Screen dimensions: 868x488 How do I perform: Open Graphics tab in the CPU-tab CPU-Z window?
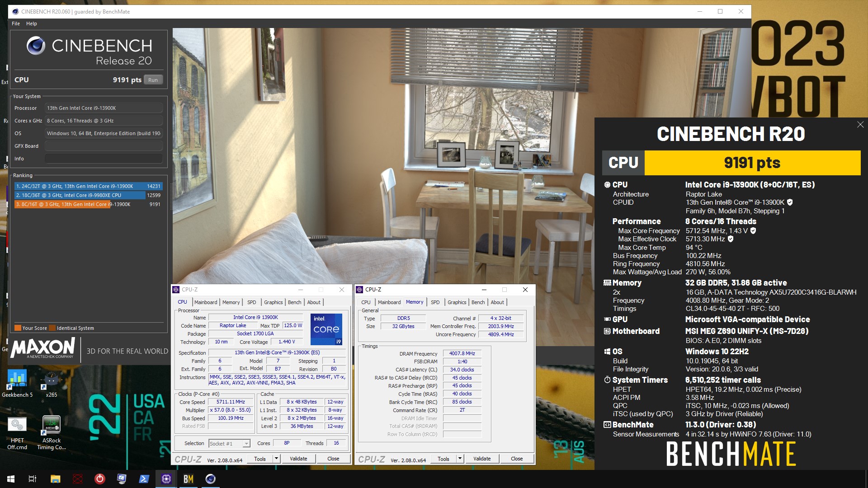click(x=274, y=302)
